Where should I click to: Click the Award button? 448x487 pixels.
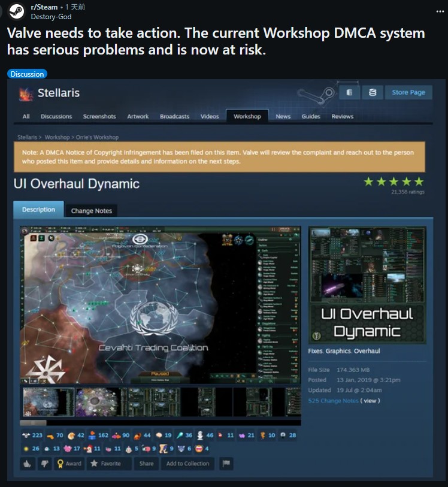[x=69, y=464]
